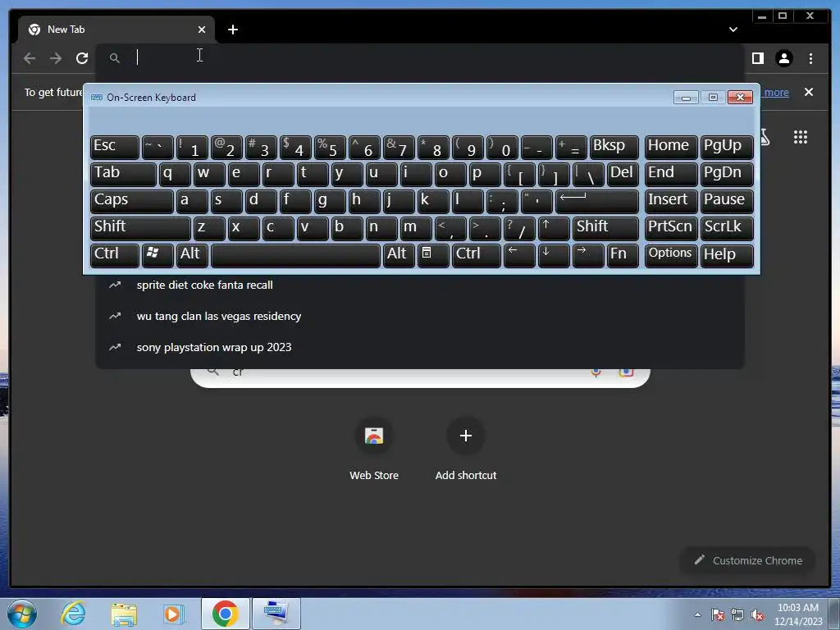Click the Esc key on keyboard
The image size is (840, 630).
click(x=115, y=148)
